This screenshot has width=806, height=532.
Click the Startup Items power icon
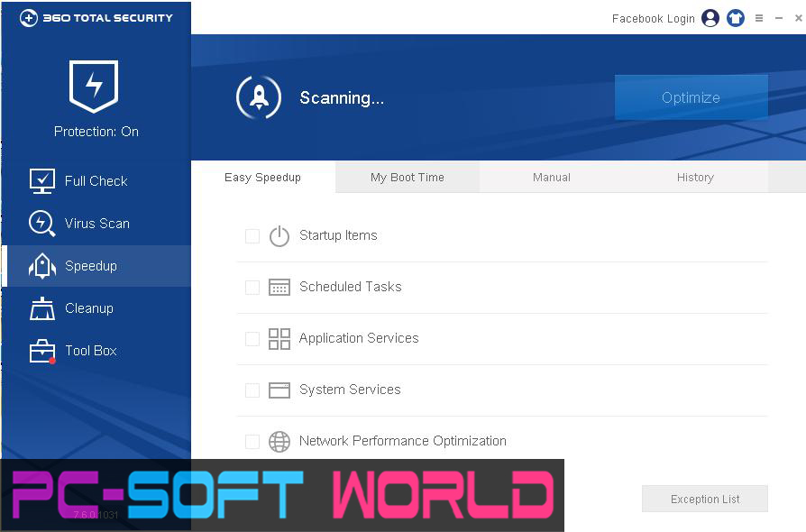pos(279,235)
